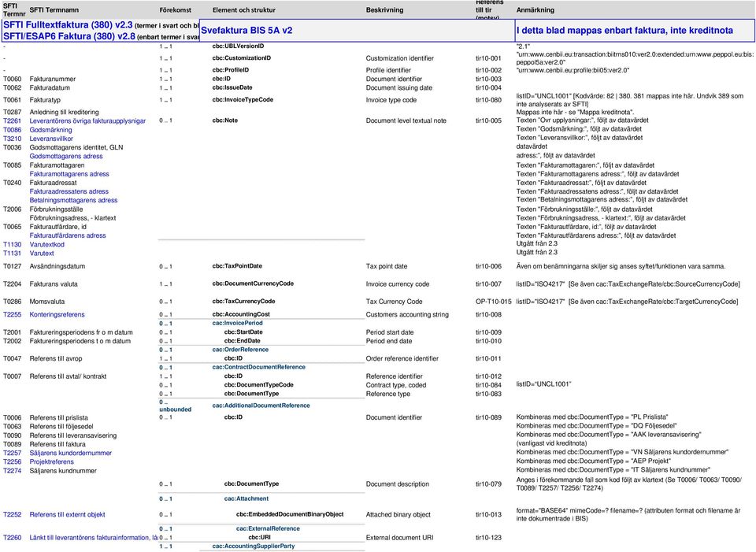Click 'Godsmottagarens identitet, GLN' term
The width and height of the screenshot is (756, 552).
[x=76, y=147]
